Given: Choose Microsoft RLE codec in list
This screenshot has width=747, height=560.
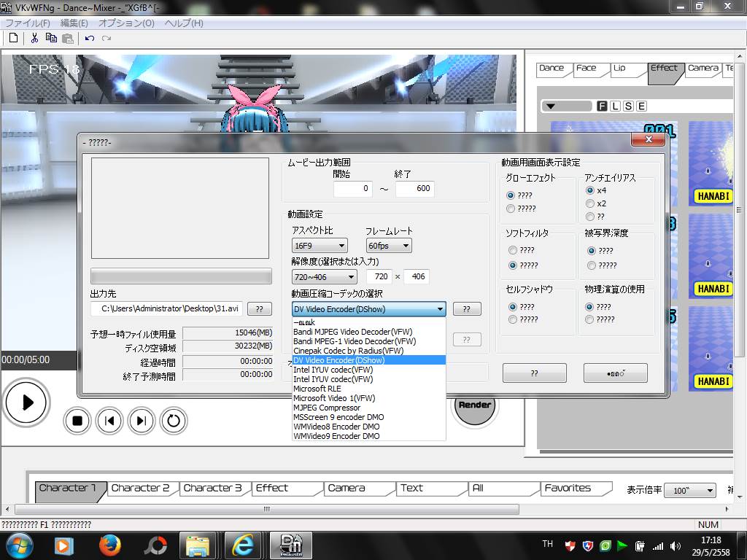Looking at the screenshot, I should tap(368, 389).
